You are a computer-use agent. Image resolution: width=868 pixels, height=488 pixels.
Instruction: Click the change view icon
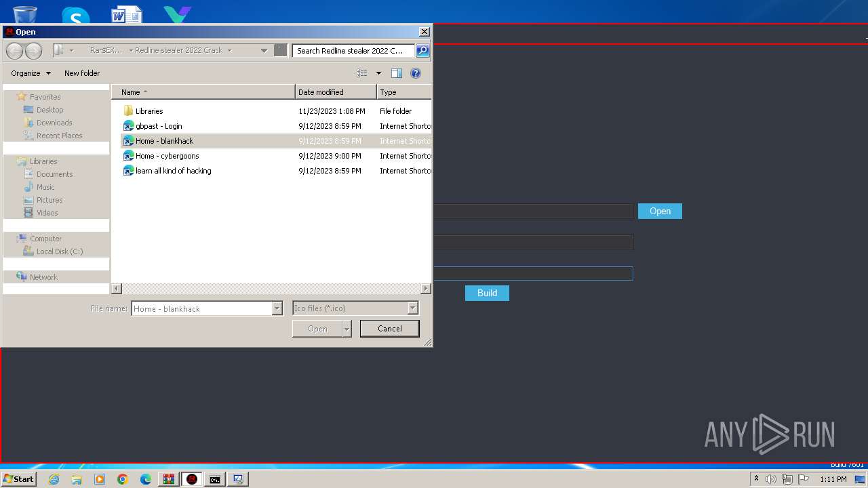(x=362, y=73)
